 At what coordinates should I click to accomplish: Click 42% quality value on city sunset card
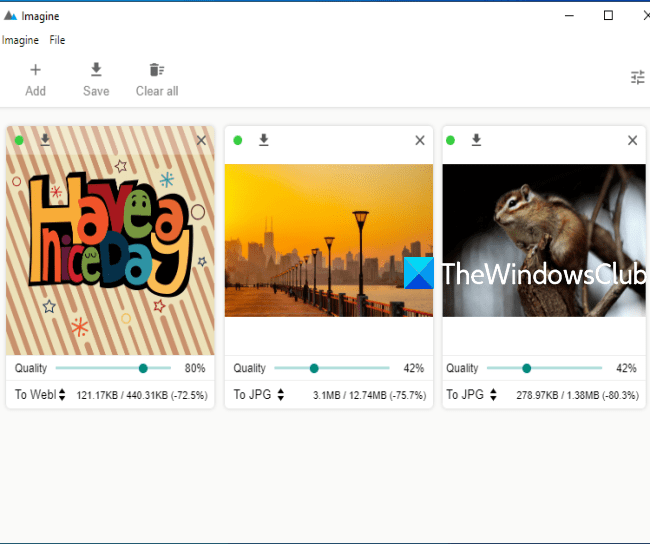tap(414, 368)
